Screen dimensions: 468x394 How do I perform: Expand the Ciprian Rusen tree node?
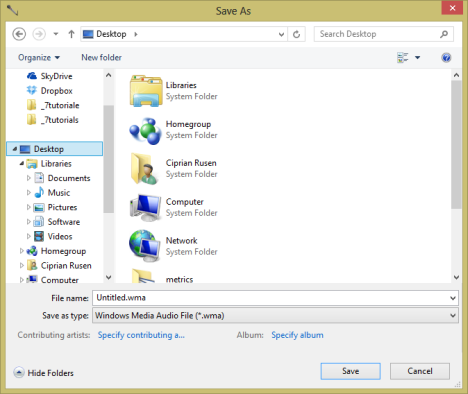22,265
